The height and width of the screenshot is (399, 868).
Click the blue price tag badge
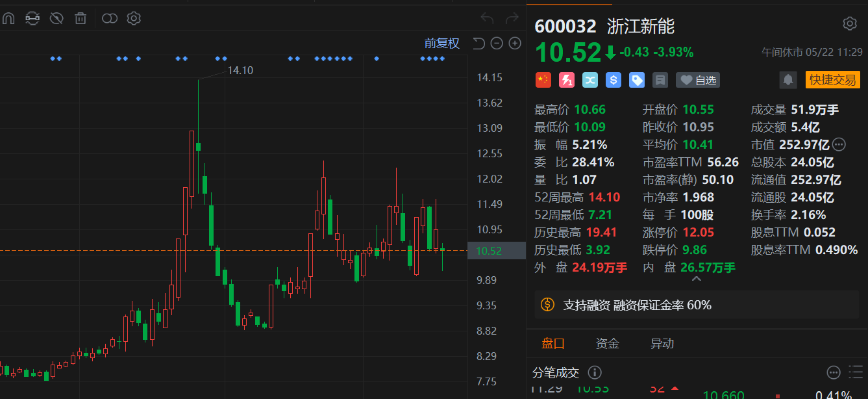coord(637,80)
